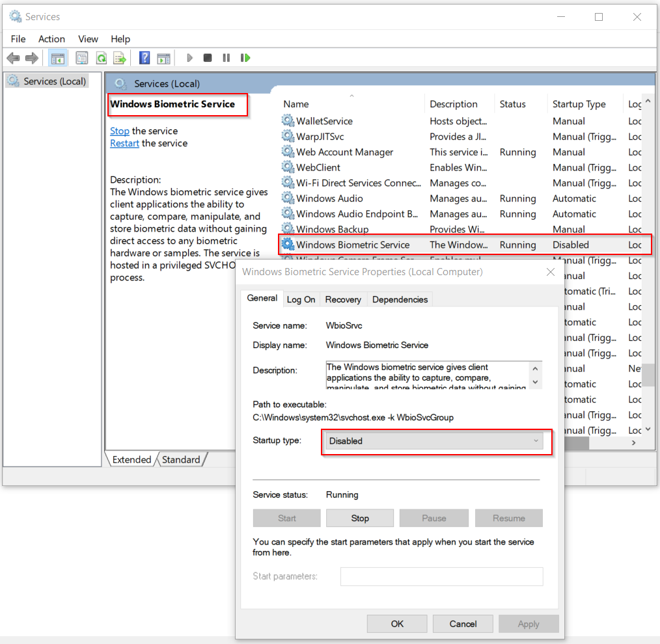Open Help via the blue question mark icon
Screen dimensions: 660x644
pos(144,58)
